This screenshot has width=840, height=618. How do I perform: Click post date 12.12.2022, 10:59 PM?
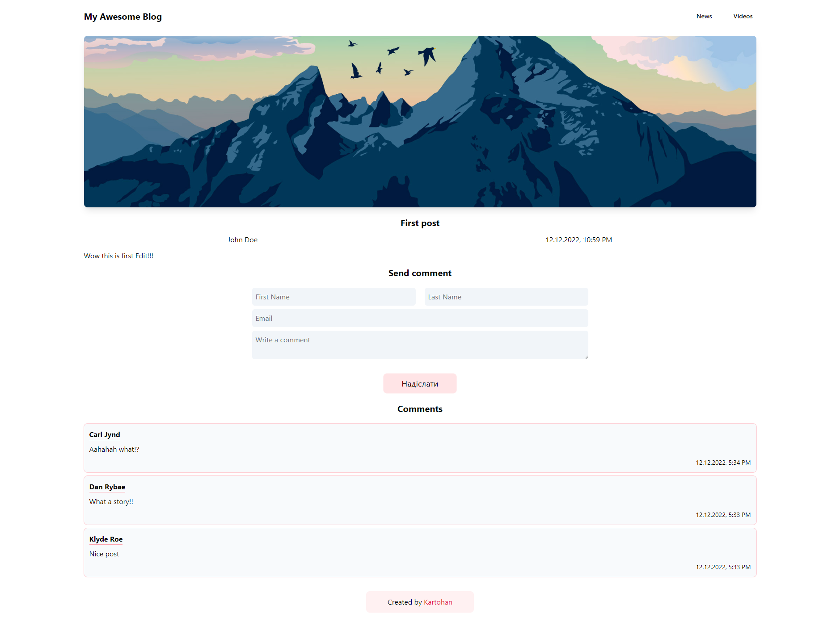click(x=578, y=240)
